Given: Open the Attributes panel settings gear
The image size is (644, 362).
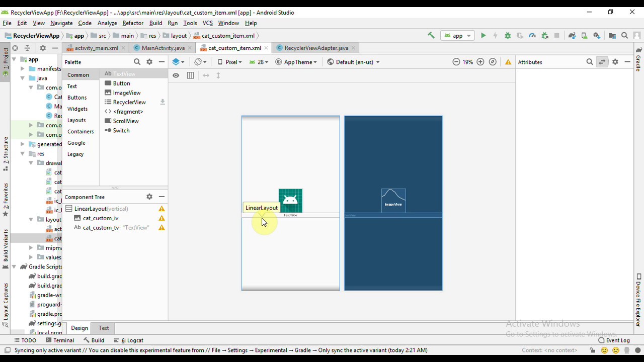Looking at the screenshot, I should pos(615,62).
